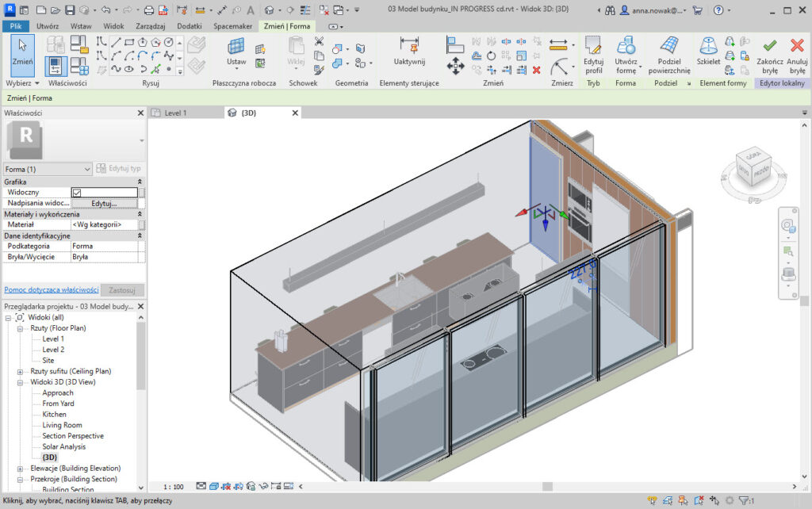Click Anuluj bryłę red X icon
The image size is (812, 509).
tap(797, 48)
